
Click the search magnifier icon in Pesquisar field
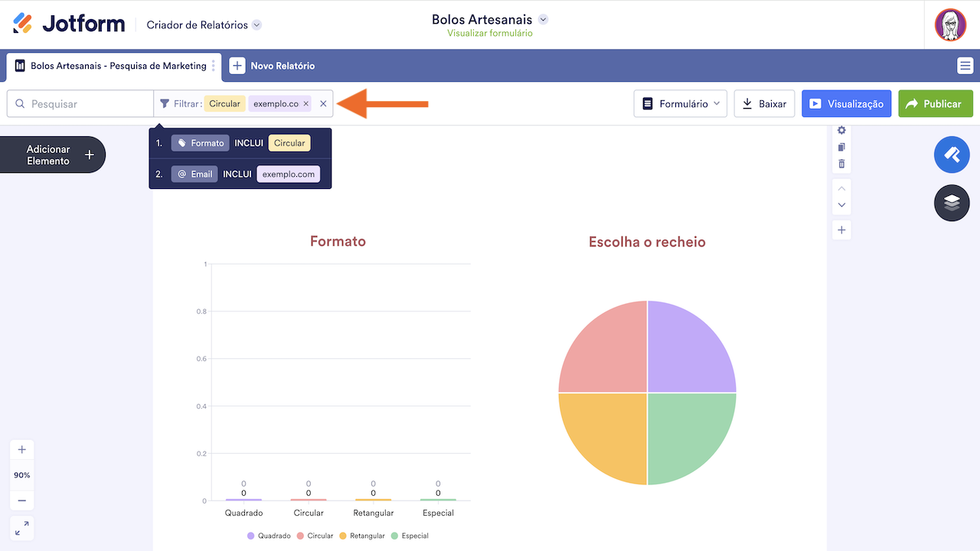click(19, 103)
